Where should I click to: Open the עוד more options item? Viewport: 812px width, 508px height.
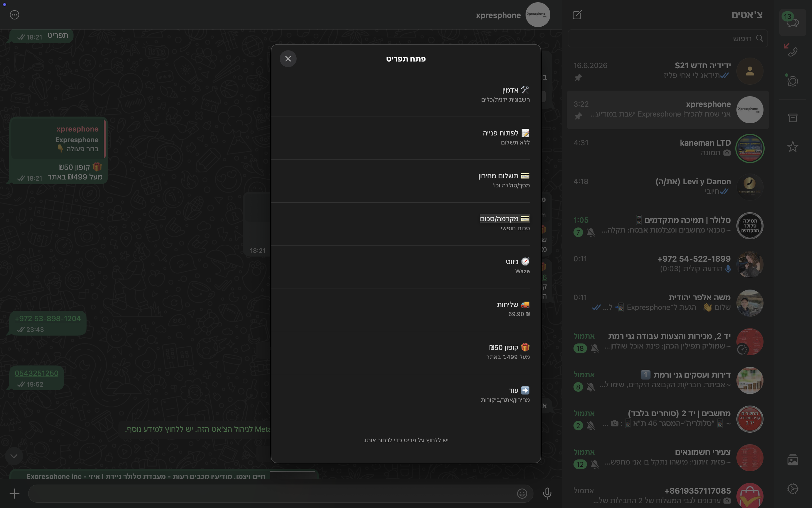[401, 395]
